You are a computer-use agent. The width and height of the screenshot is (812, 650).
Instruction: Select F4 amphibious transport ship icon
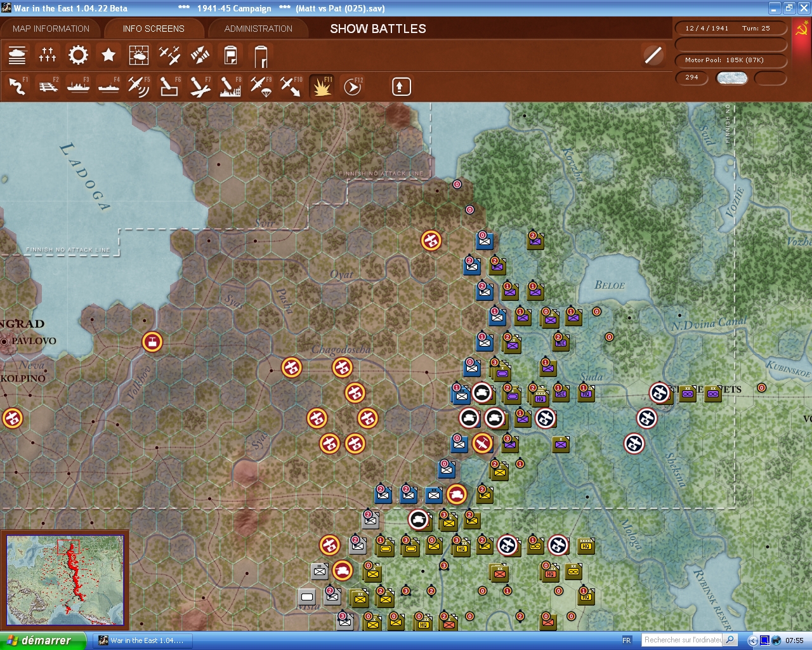(x=108, y=86)
